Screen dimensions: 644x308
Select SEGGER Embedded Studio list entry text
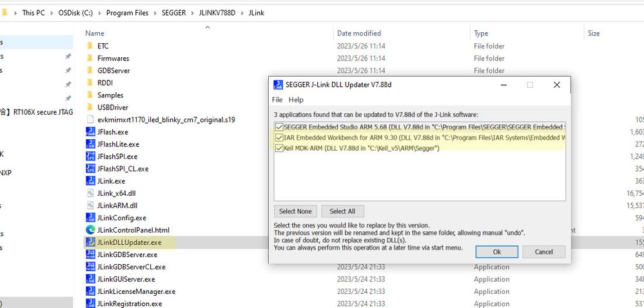pos(424,127)
